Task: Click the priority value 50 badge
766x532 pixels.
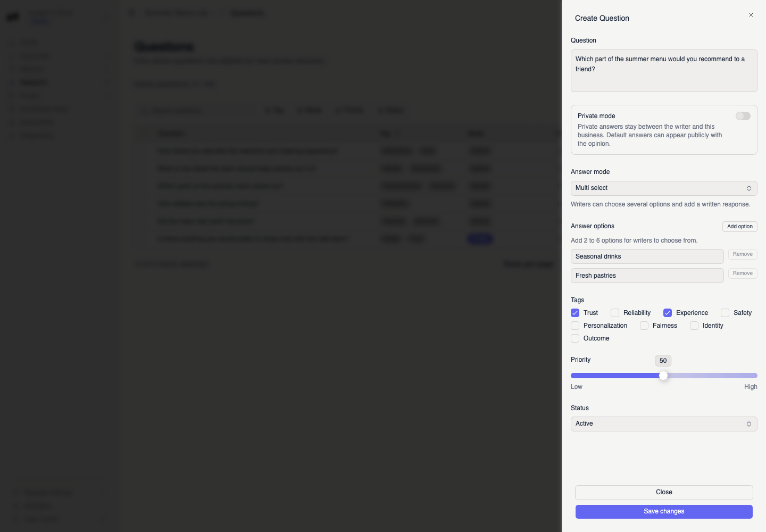Action: click(x=663, y=361)
